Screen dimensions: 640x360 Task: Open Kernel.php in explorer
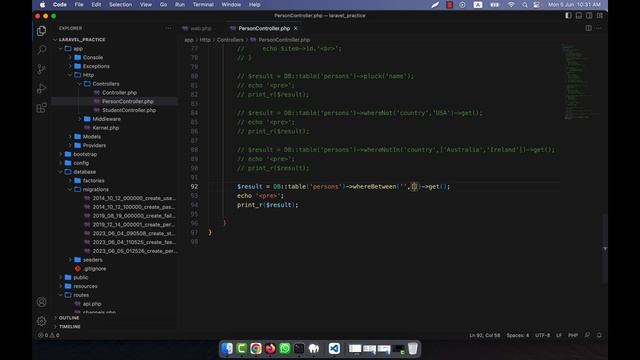(x=105, y=128)
